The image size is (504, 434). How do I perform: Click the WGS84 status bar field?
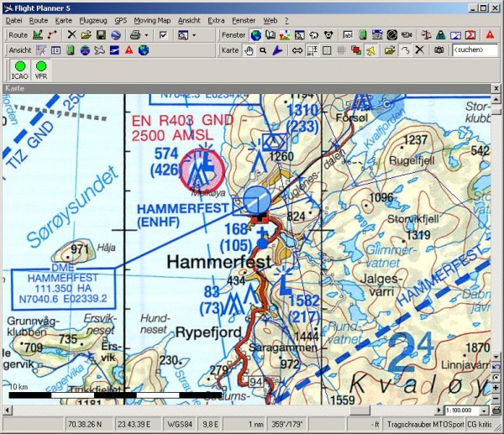click(180, 425)
